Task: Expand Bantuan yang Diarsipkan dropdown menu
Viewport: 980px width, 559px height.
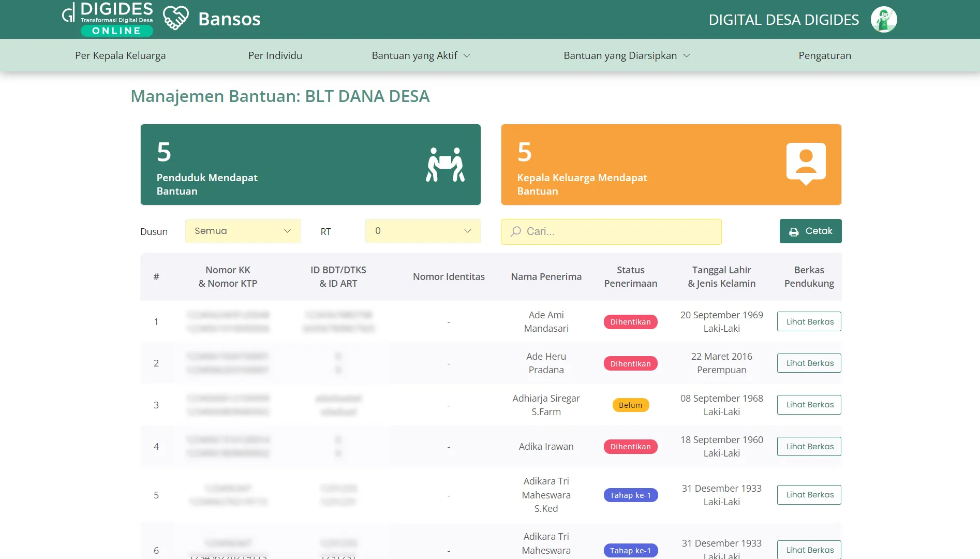Action: pyautogui.click(x=627, y=55)
